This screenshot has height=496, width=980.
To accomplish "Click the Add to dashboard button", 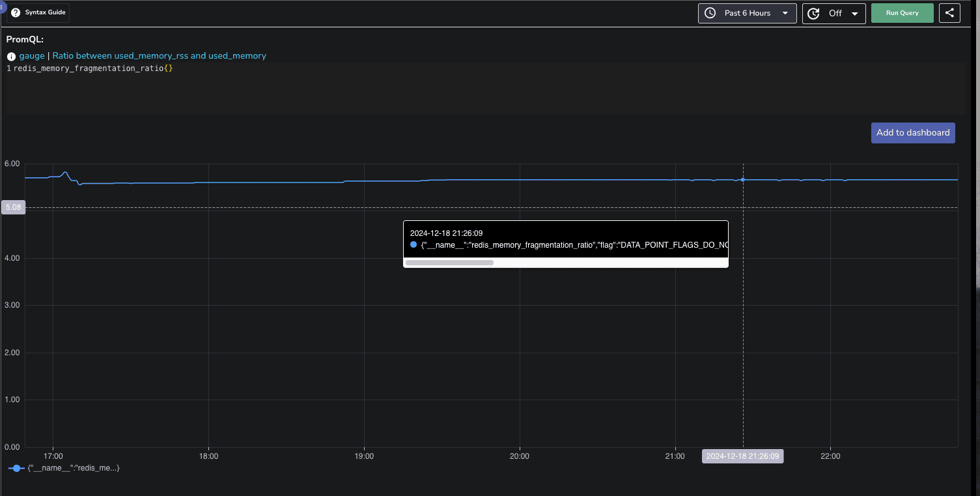I will pyautogui.click(x=913, y=132).
